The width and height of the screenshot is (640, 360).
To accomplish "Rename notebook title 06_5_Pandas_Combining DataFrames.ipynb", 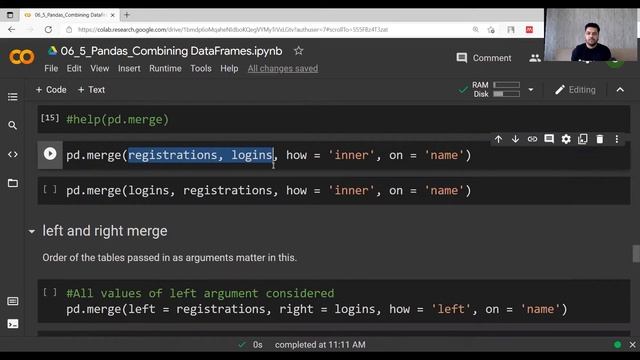I will tap(171, 51).
